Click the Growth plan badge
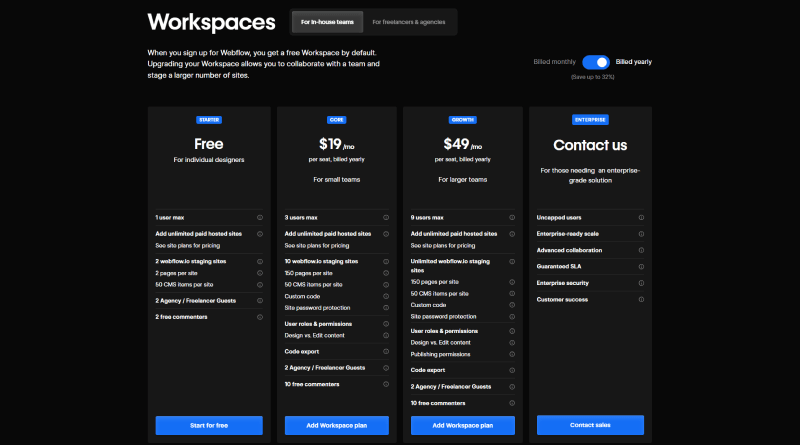800x445 pixels. [463, 120]
